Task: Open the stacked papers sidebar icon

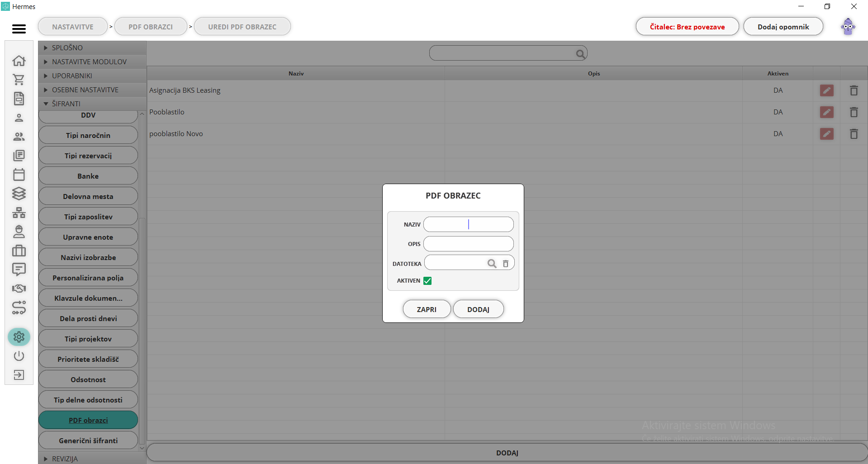Action: (x=19, y=156)
